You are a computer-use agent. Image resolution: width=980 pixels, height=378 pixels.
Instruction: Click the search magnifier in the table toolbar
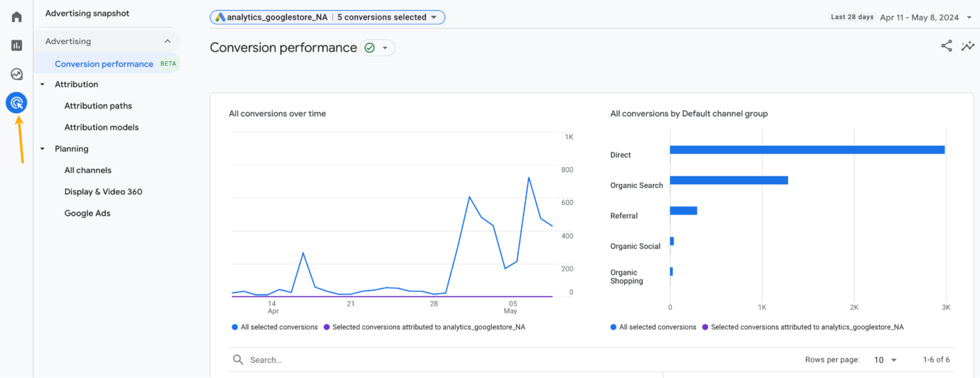238,359
